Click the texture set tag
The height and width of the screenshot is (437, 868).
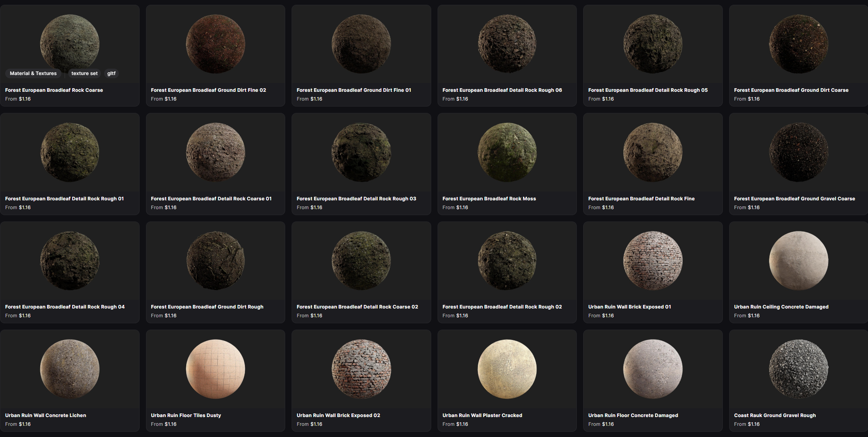[x=84, y=73]
